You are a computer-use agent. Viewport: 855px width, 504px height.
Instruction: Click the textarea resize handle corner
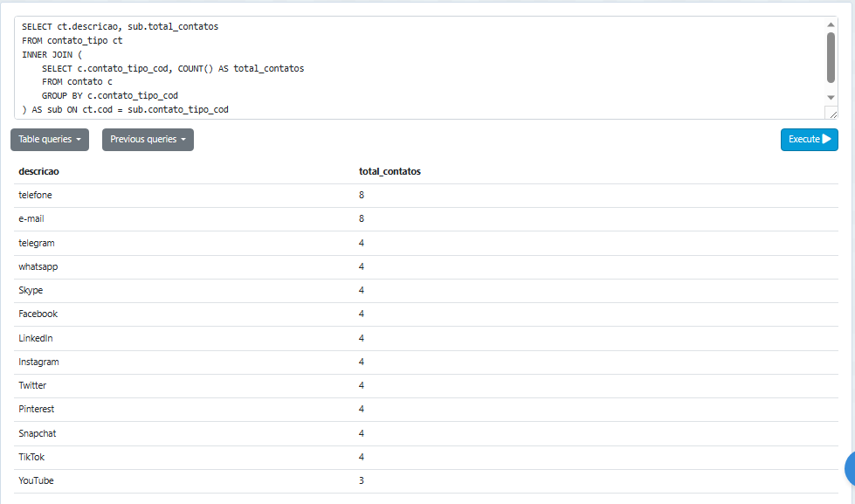[832, 114]
